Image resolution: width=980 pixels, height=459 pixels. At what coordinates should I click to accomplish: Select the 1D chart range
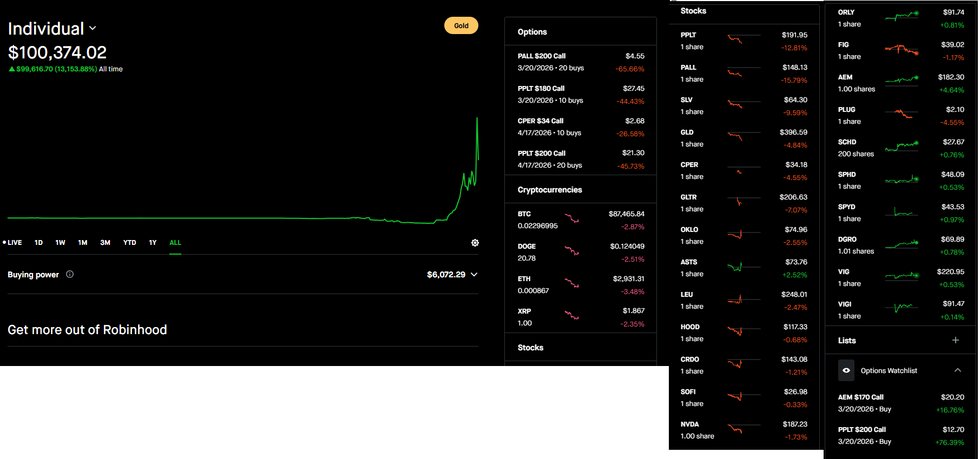(38, 243)
